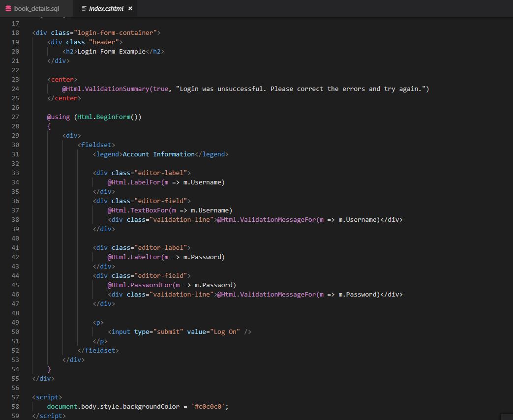The image size is (513, 420).
Task: Click the file icon on Index.cshtml tab
Action: pos(84,8)
